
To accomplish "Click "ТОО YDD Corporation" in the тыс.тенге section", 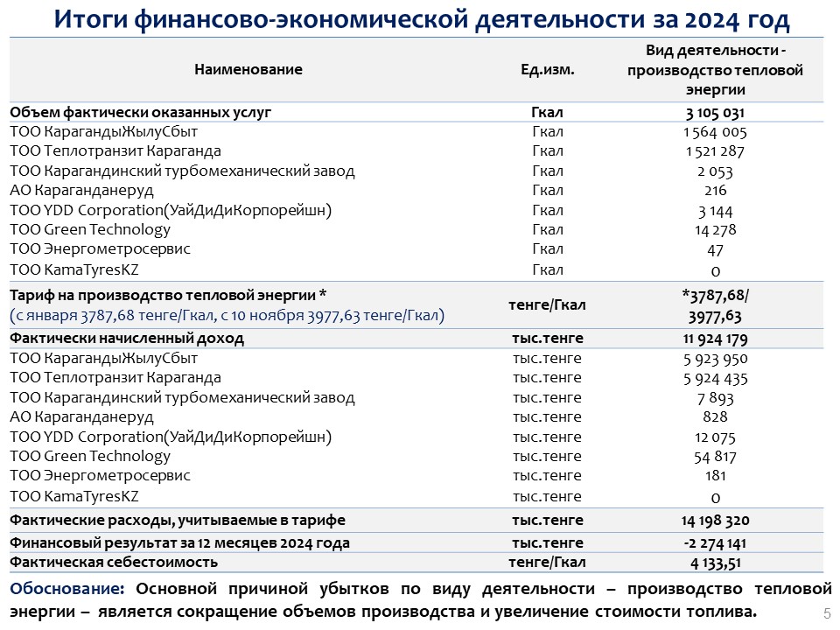I will click(171, 437).
